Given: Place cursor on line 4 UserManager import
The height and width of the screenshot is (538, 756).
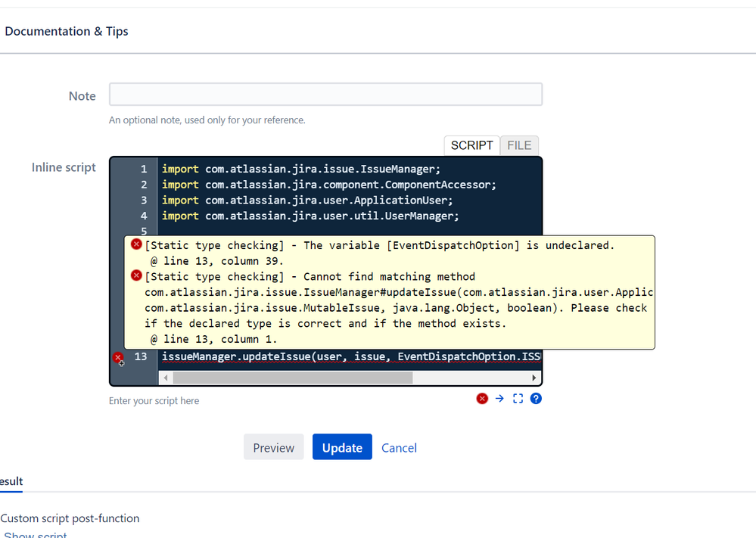Looking at the screenshot, I should 310,216.
